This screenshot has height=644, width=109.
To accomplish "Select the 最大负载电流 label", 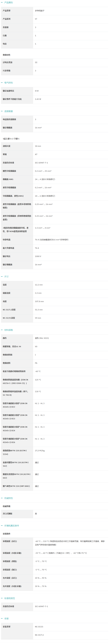I will [x=8, y=248].
